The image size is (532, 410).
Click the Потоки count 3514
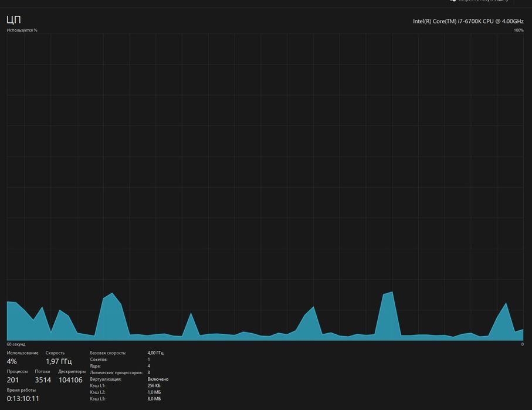click(43, 380)
